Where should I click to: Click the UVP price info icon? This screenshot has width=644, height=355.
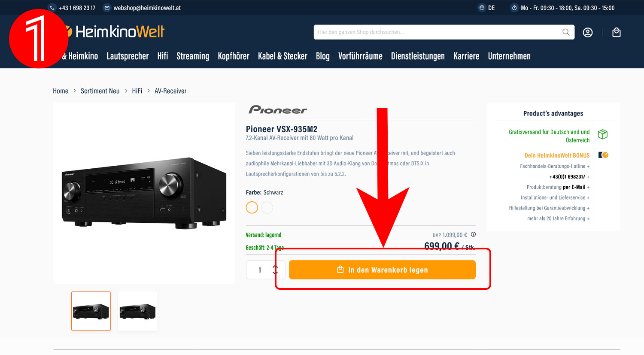tap(473, 234)
